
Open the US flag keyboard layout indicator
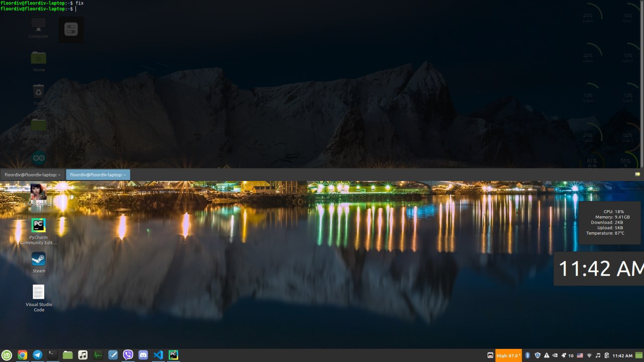coord(580,355)
